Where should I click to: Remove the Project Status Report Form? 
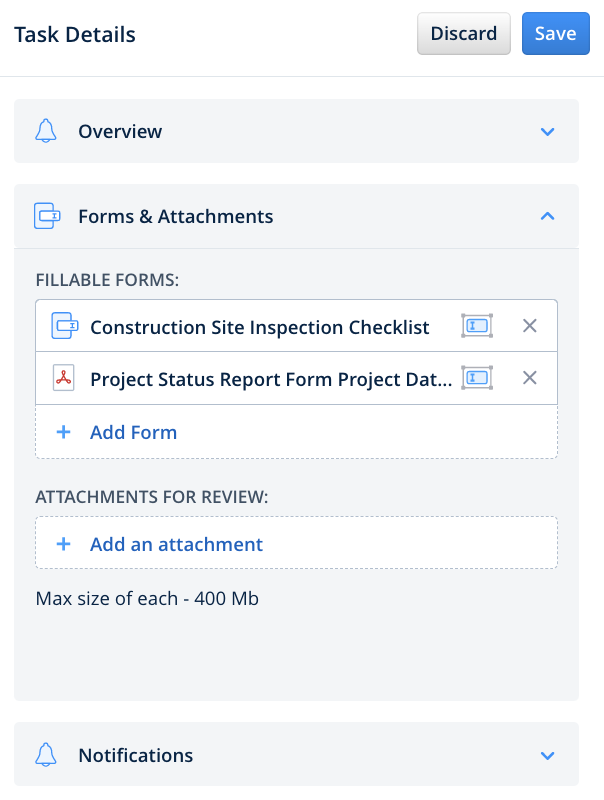(x=530, y=378)
